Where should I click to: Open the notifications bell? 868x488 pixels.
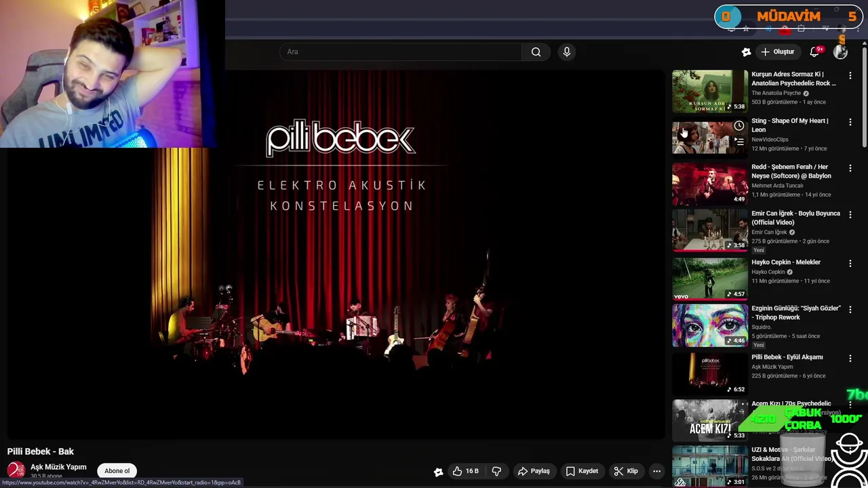pos(815,52)
